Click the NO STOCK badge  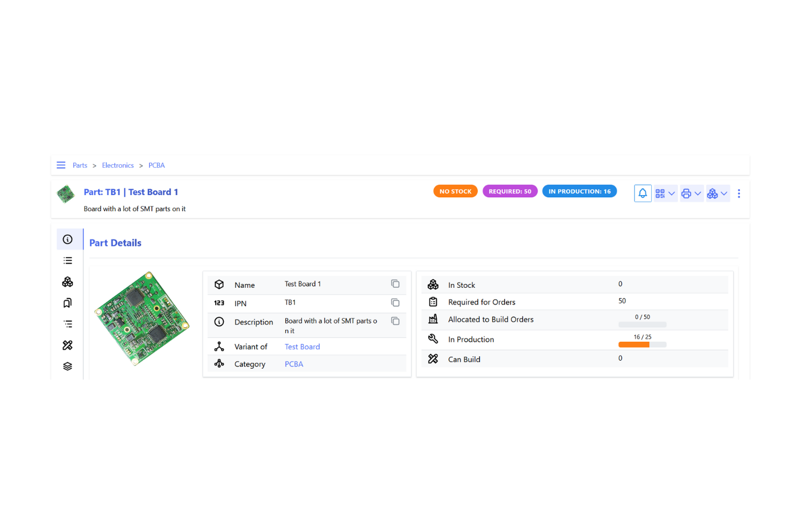tap(455, 191)
